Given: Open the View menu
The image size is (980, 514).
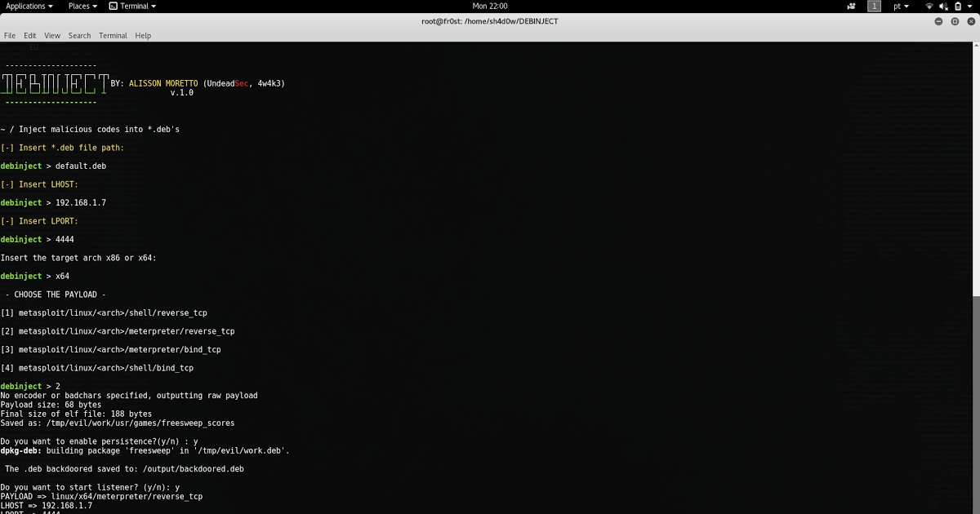Looking at the screenshot, I should (x=52, y=35).
